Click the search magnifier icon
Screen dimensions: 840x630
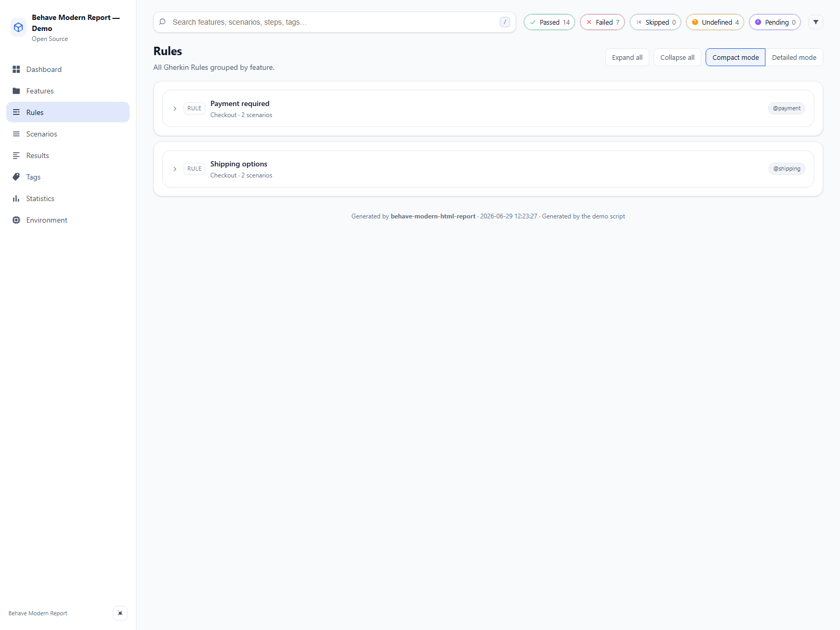(163, 22)
